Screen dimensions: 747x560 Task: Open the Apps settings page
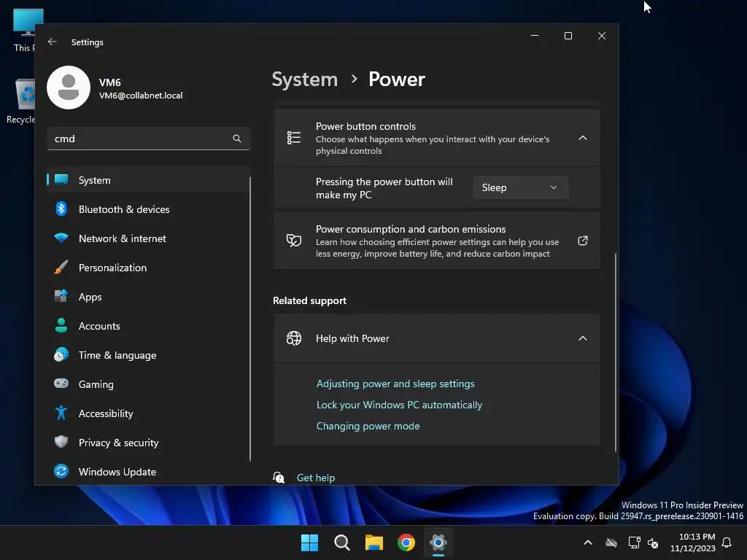(x=148, y=297)
